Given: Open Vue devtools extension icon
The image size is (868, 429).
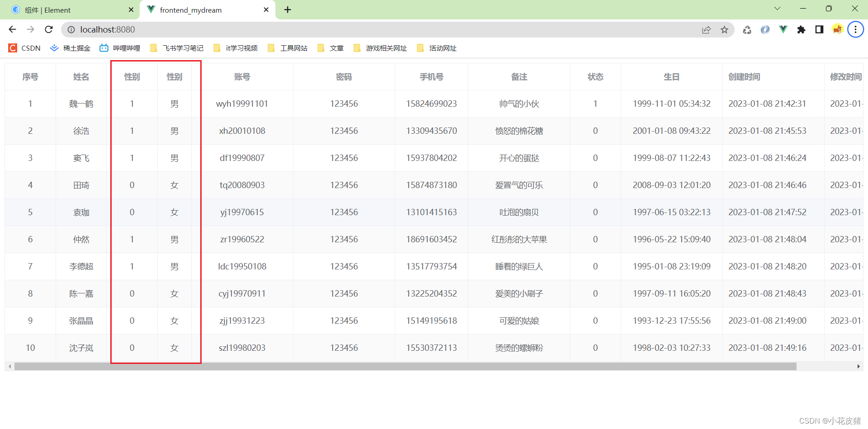Looking at the screenshot, I should click(783, 29).
